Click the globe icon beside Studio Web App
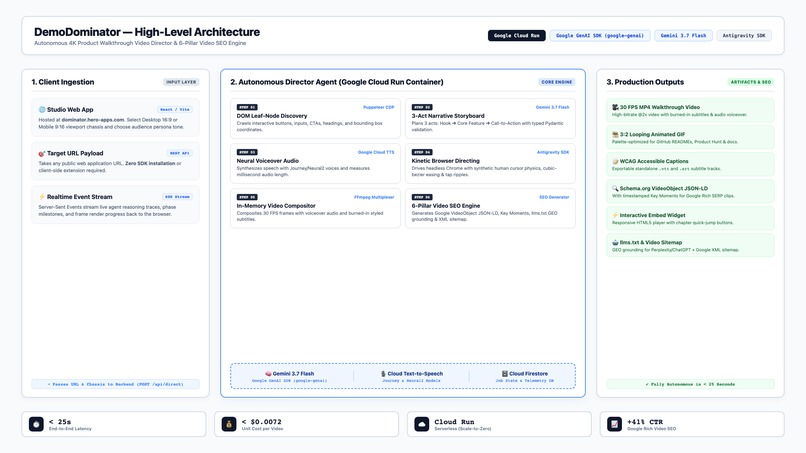The image size is (806, 453). [42, 110]
